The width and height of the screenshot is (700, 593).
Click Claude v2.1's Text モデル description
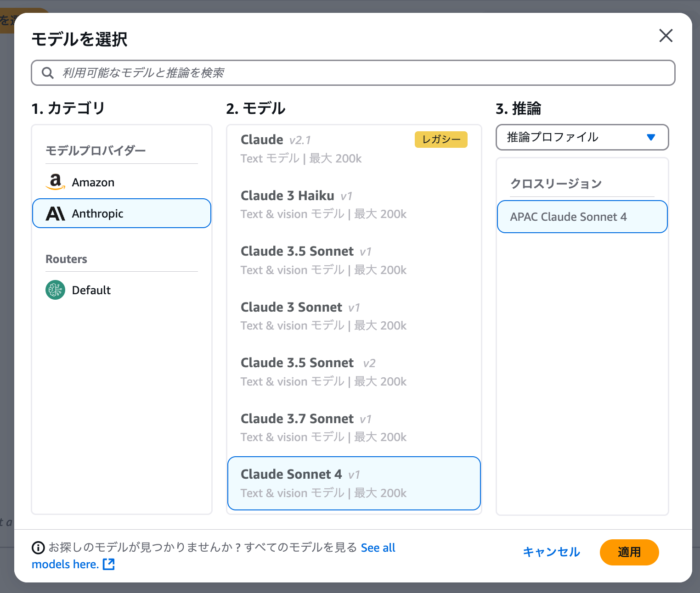[301, 158]
